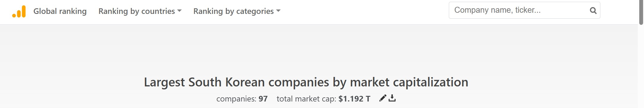
Task: Open the Ranking by categories menu
Action: tap(237, 11)
